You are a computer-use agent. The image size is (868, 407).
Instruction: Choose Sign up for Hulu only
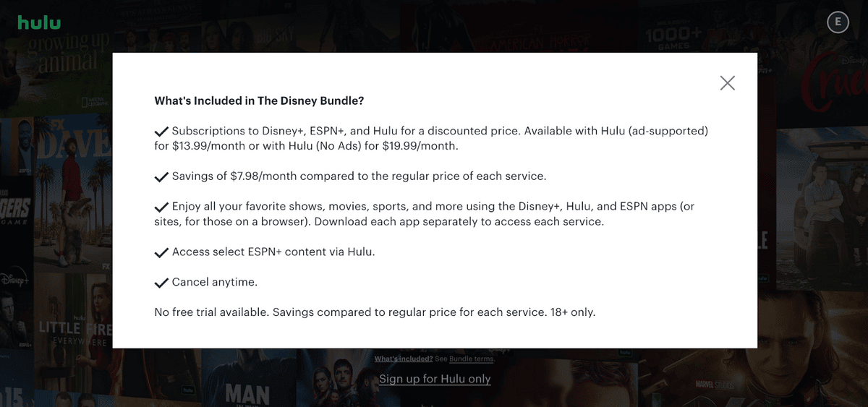pyautogui.click(x=435, y=379)
